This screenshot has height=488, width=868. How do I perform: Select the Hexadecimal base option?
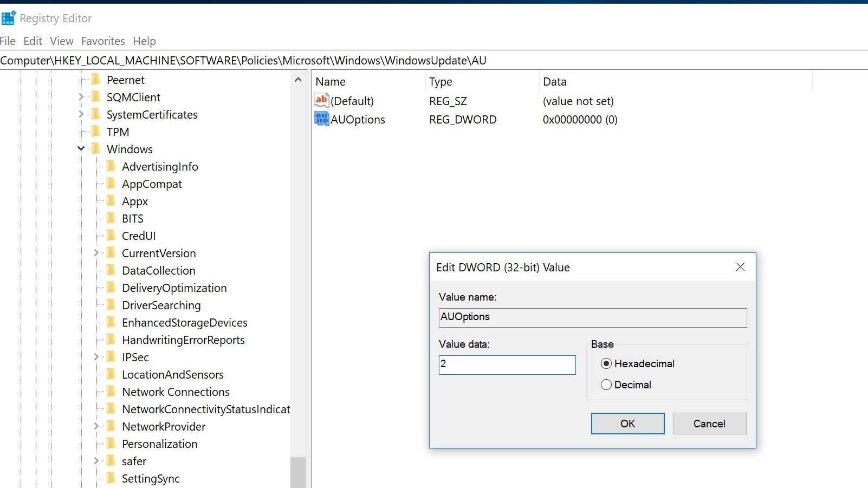point(638,363)
